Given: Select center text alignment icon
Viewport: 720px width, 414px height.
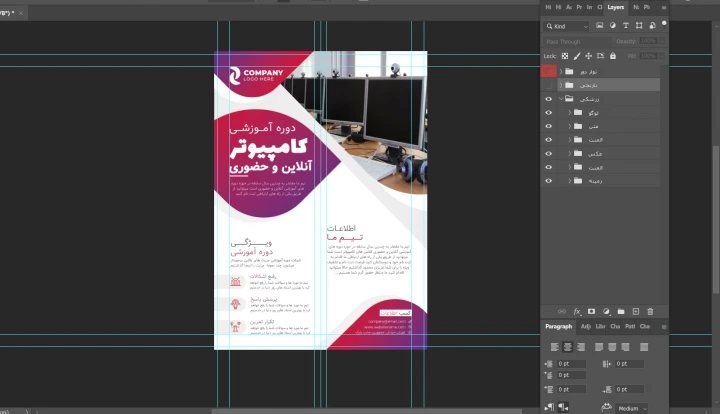Looking at the screenshot, I should tap(567, 345).
